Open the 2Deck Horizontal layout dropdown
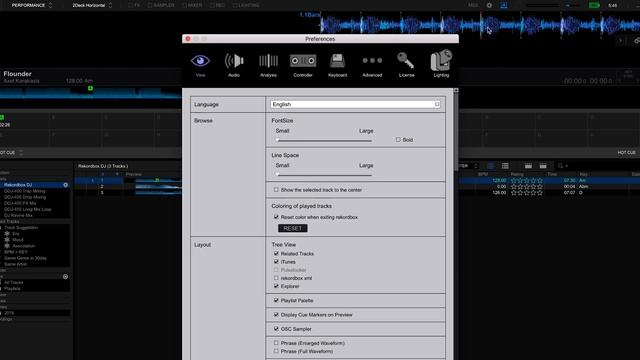 tap(92, 5)
